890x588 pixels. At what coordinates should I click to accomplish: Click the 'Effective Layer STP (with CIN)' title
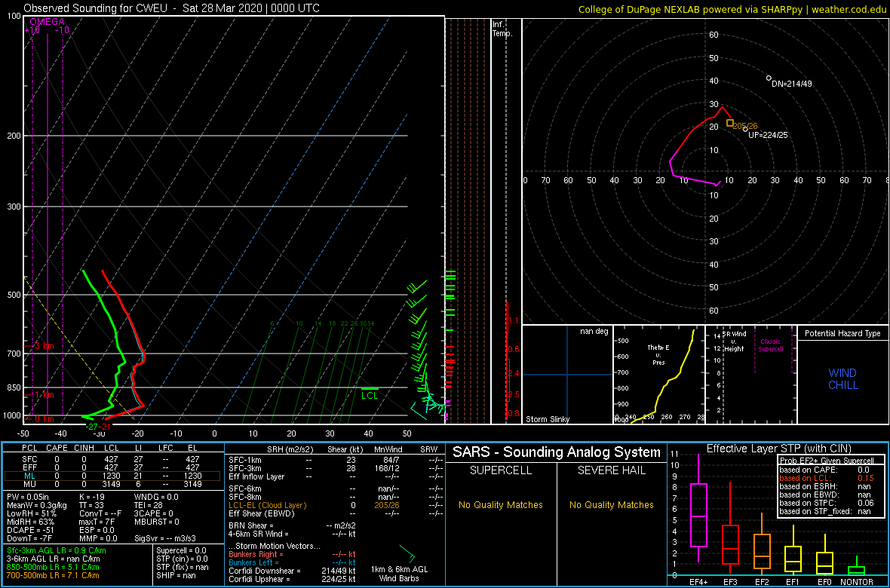tap(778, 449)
